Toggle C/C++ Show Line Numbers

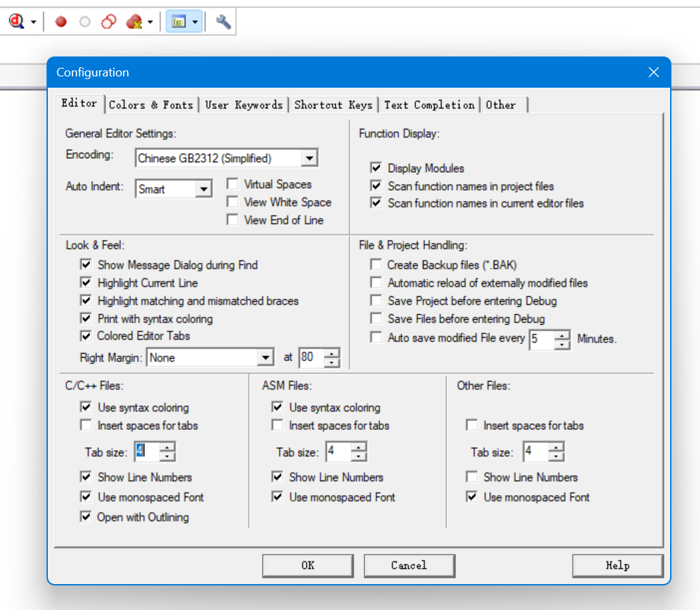point(86,476)
